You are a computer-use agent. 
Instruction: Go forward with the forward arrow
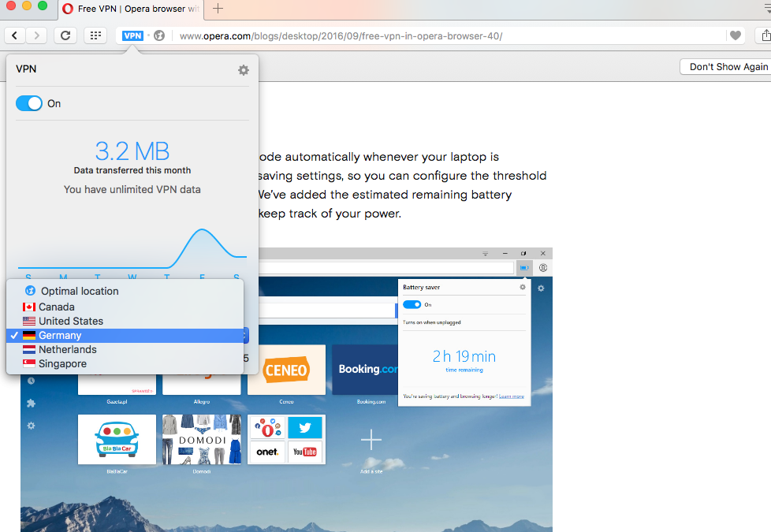pyautogui.click(x=36, y=35)
